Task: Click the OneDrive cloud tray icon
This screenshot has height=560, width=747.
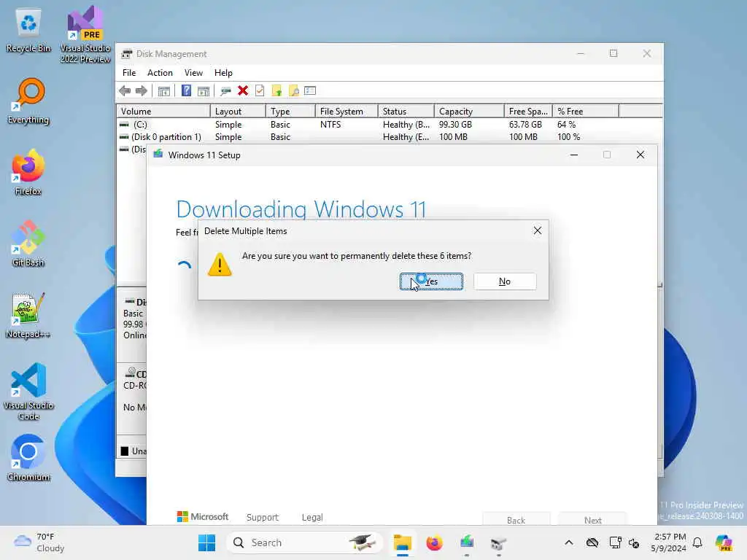Action: [592, 542]
